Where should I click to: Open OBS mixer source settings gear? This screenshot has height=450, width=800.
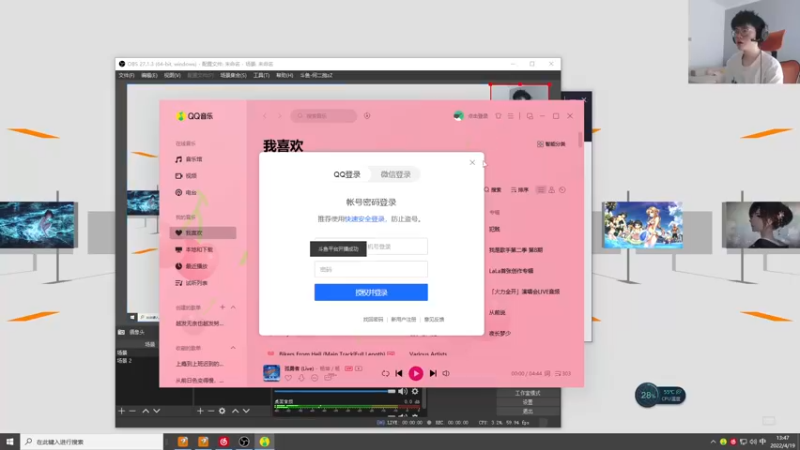(415, 391)
